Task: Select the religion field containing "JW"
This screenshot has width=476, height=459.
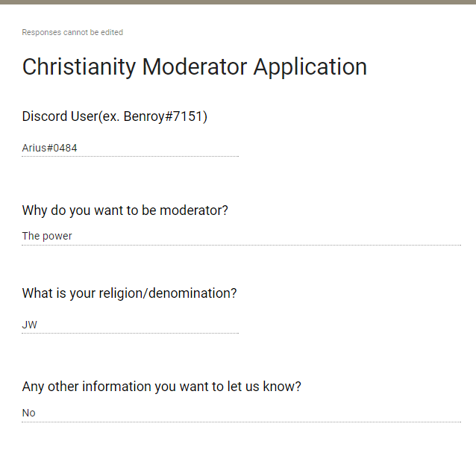Action: [130, 325]
